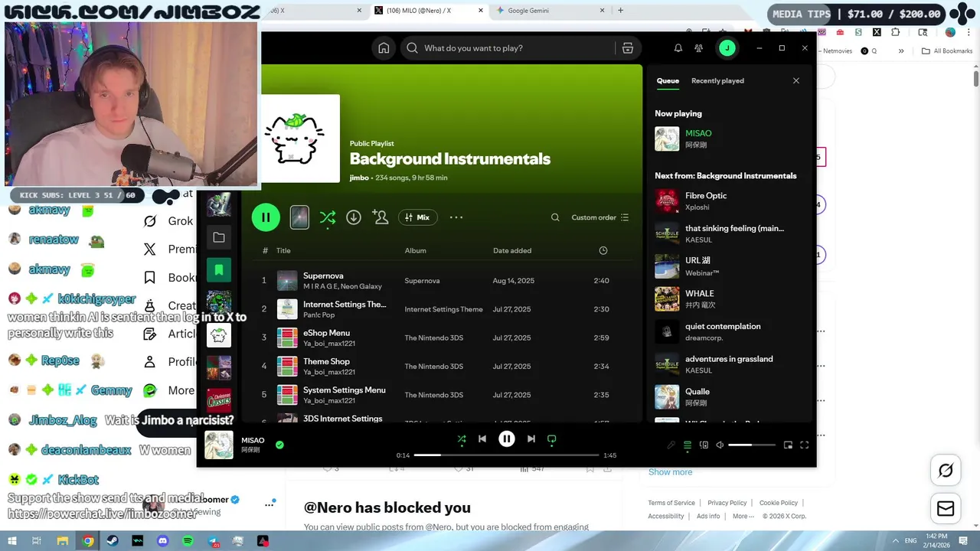Invite collaborators to the playlist
The height and width of the screenshot is (551, 980).
point(381,217)
